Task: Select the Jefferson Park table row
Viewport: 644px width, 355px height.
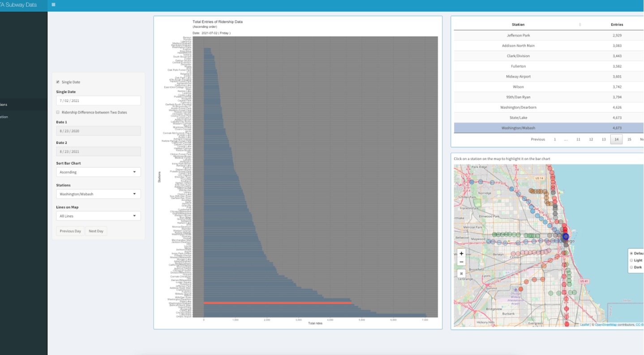Action: [x=549, y=35]
